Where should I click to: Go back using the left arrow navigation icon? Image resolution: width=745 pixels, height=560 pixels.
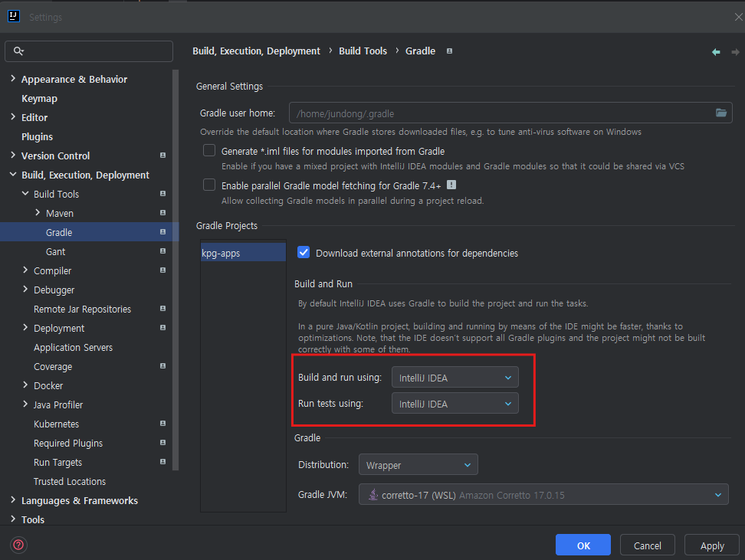[x=716, y=52]
